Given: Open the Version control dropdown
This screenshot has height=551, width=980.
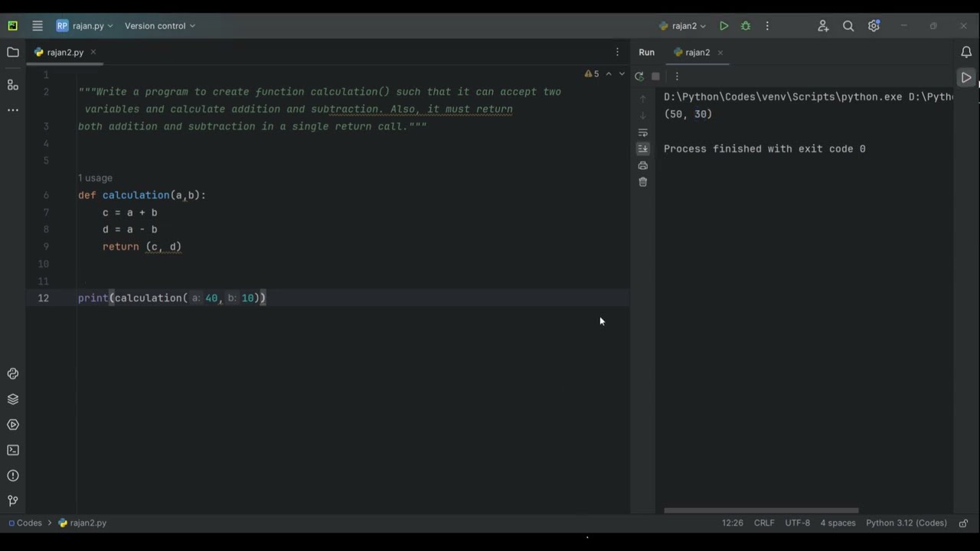Looking at the screenshot, I should pos(160,26).
